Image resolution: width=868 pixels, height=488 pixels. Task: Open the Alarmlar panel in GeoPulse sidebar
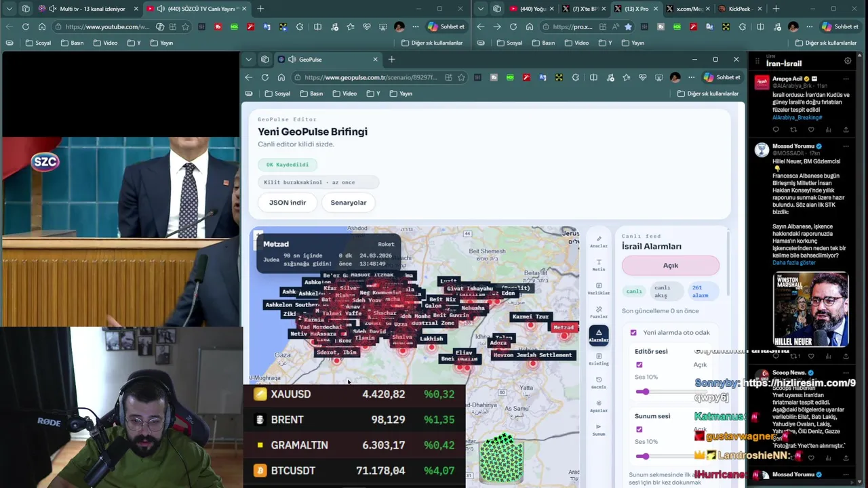599,335
